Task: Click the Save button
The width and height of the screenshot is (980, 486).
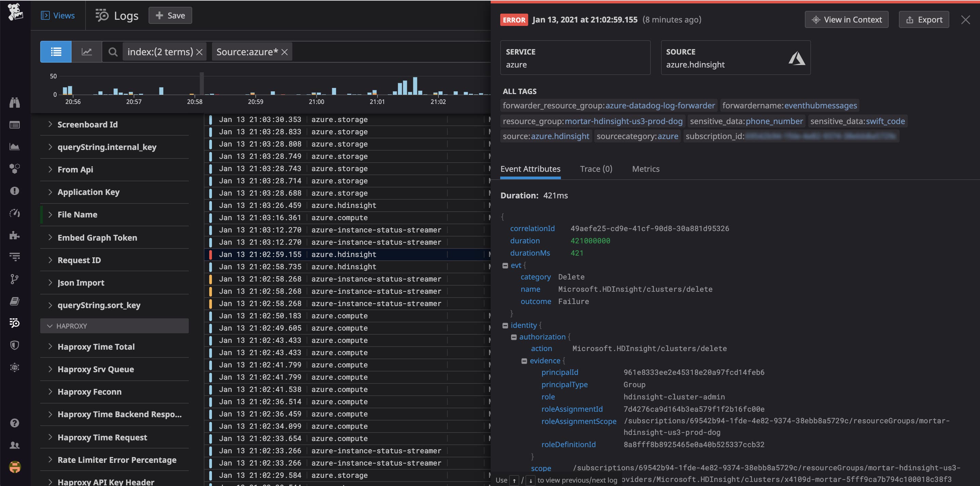Action: [170, 15]
